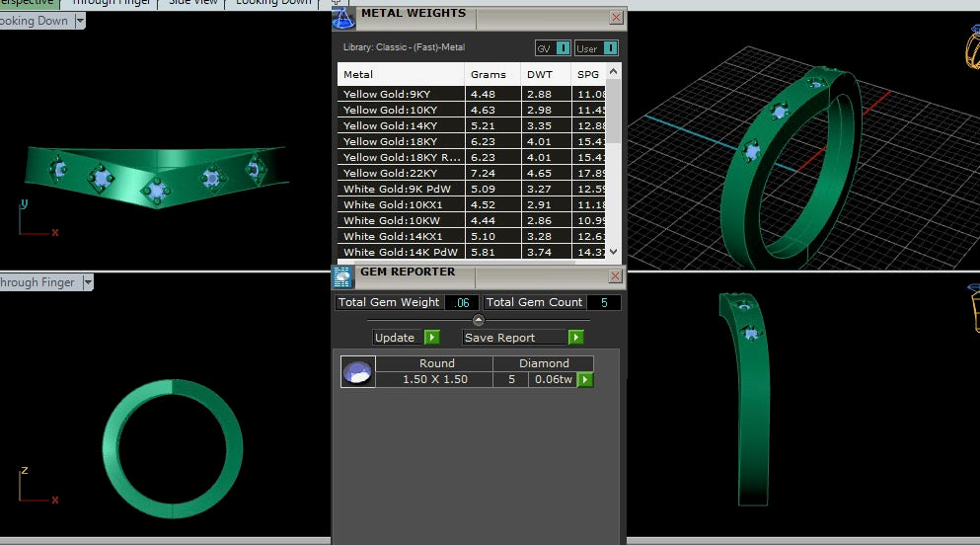Click the metal list scrollbar thumb
Viewport: 980px width, 545px height.
(x=614, y=112)
